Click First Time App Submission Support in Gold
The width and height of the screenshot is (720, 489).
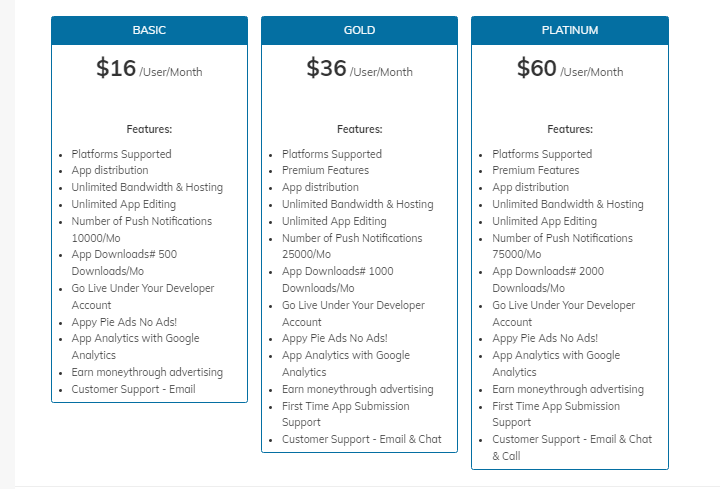point(345,414)
